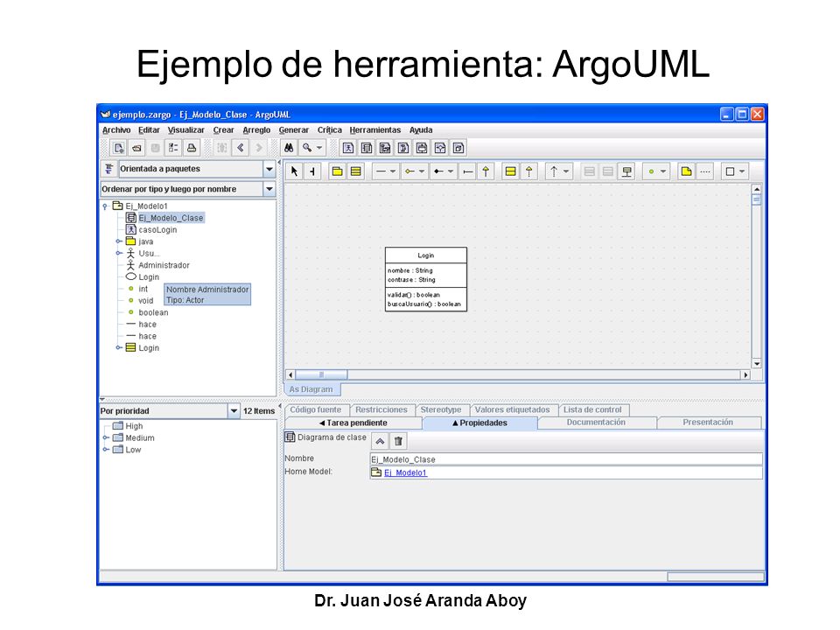Create a new class diagram from toolbar
The image size is (840, 630).
point(367,148)
